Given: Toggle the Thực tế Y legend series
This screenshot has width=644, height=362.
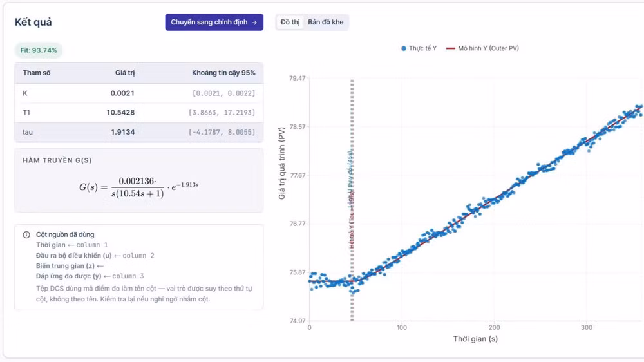Looking at the screenshot, I should [419, 48].
